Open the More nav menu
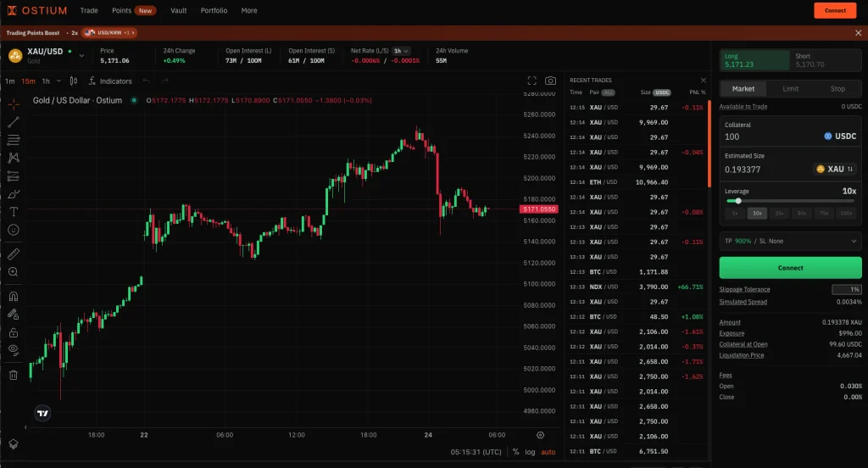 pos(249,10)
